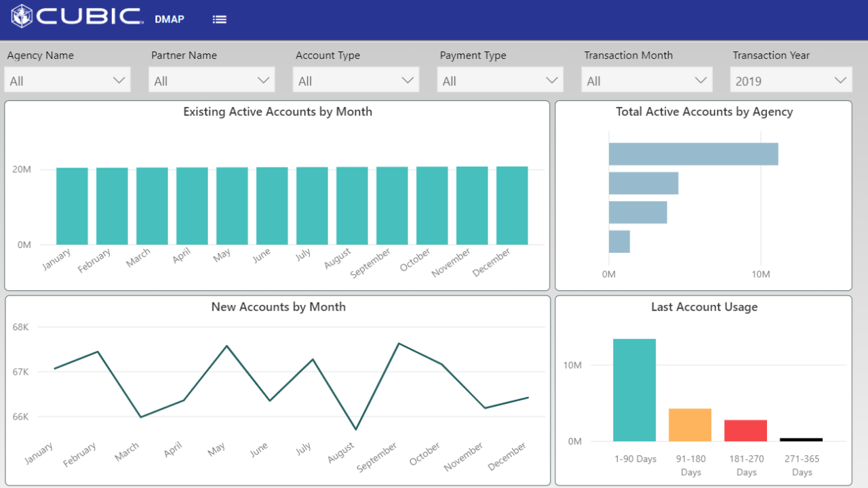
Task: Click the January bar in Existing Active Accounts
Action: [x=72, y=206]
